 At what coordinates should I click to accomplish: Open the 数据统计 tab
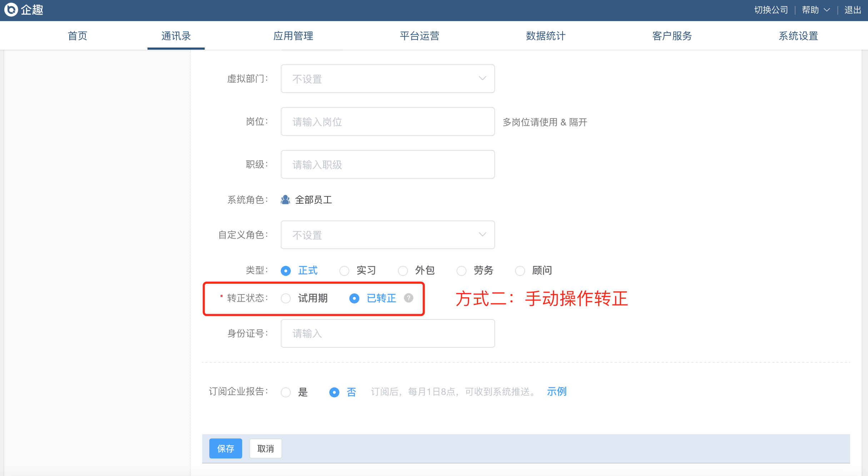[x=545, y=36]
